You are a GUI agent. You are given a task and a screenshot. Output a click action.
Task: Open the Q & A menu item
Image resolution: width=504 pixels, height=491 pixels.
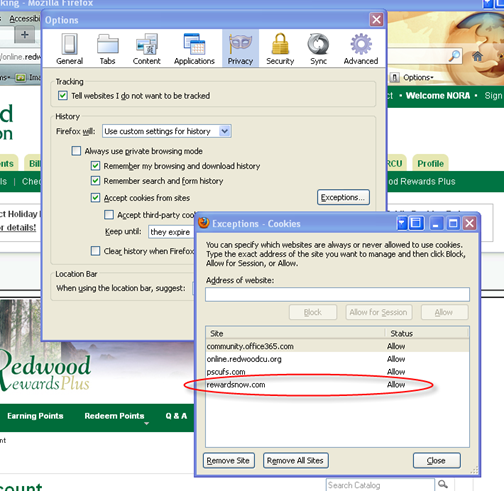tap(176, 416)
